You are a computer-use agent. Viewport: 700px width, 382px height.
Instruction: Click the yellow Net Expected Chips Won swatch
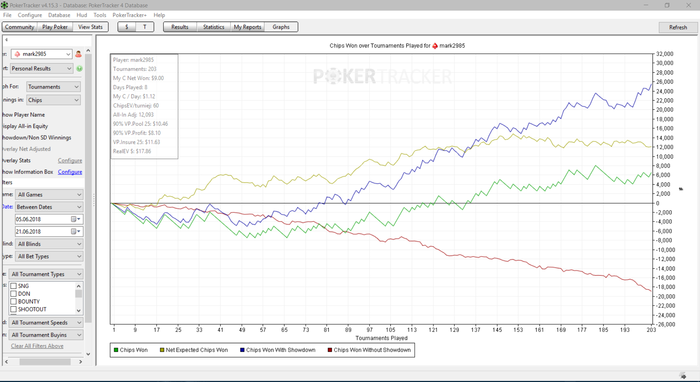coord(162,350)
